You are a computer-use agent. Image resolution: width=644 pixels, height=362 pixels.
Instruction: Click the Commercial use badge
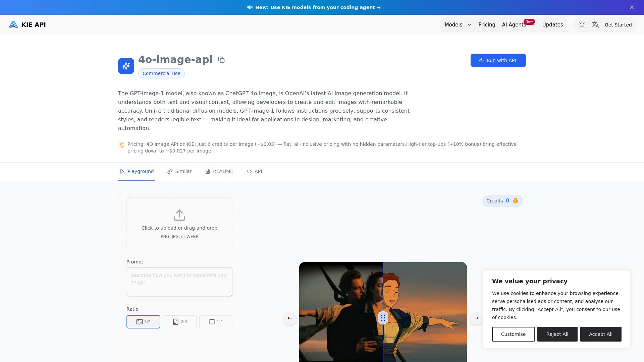tap(161, 73)
